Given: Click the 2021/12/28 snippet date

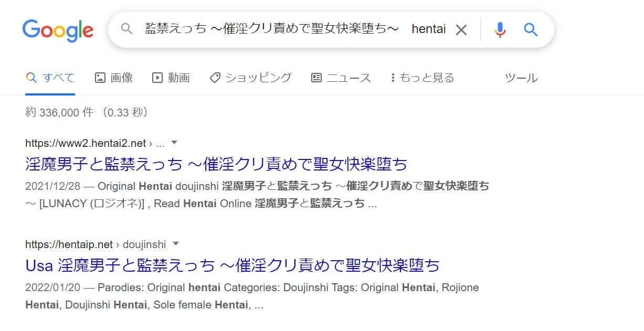Looking at the screenshot, I should (52, 186).
